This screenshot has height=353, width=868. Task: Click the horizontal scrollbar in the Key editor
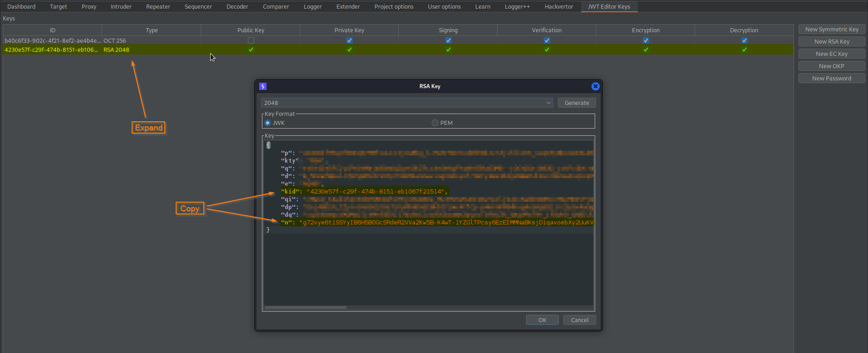tap(306, 308)
